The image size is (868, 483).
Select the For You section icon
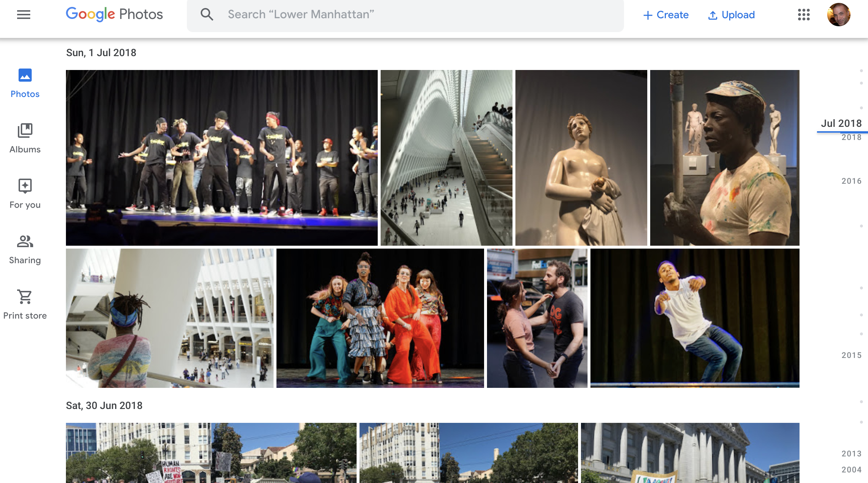tap(24, 186)
